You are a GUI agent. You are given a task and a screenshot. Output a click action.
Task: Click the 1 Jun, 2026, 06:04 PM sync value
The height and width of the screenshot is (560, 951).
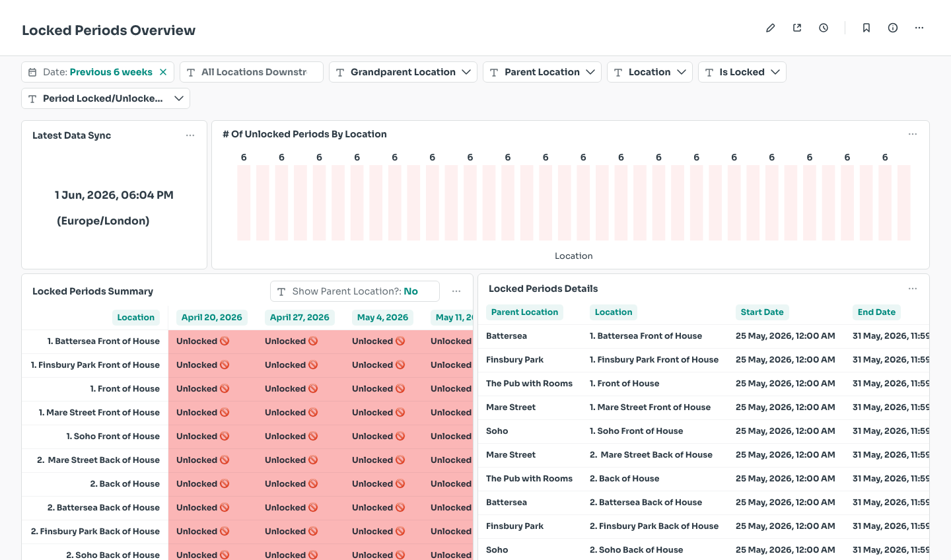[x=114, y=195]
